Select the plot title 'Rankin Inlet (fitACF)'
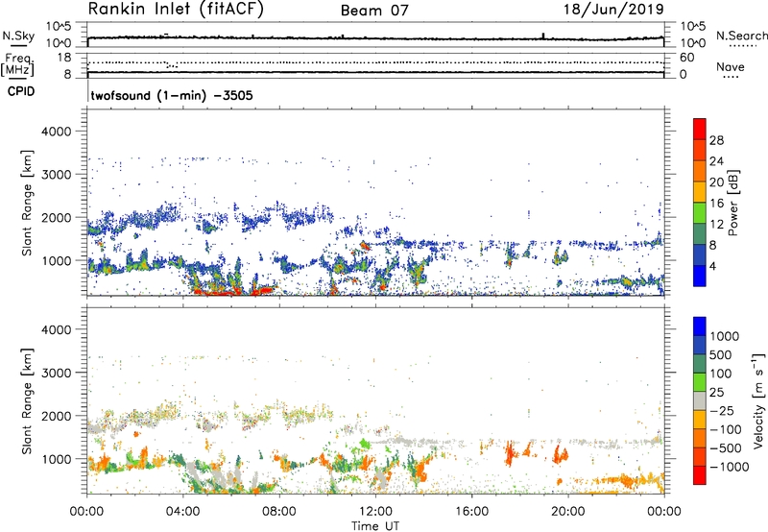The image size is (768, 532). (x=176, y=10)
